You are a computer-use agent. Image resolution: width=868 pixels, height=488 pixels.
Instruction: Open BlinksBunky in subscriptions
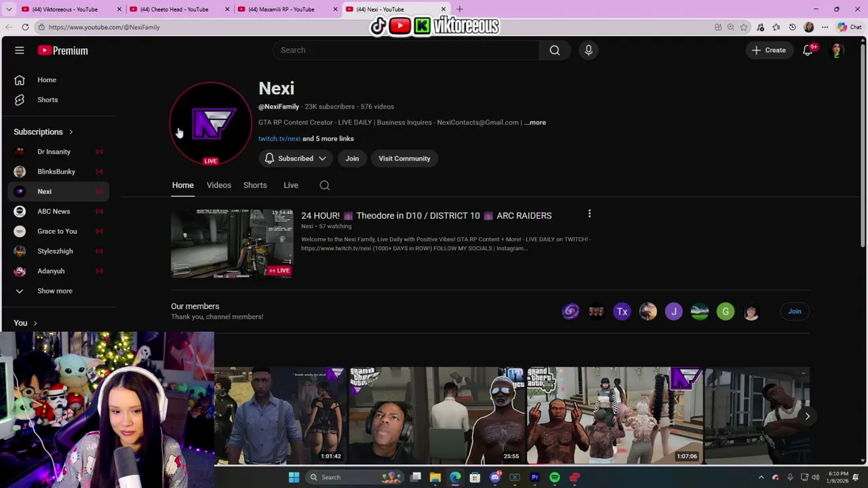[58, 171]
